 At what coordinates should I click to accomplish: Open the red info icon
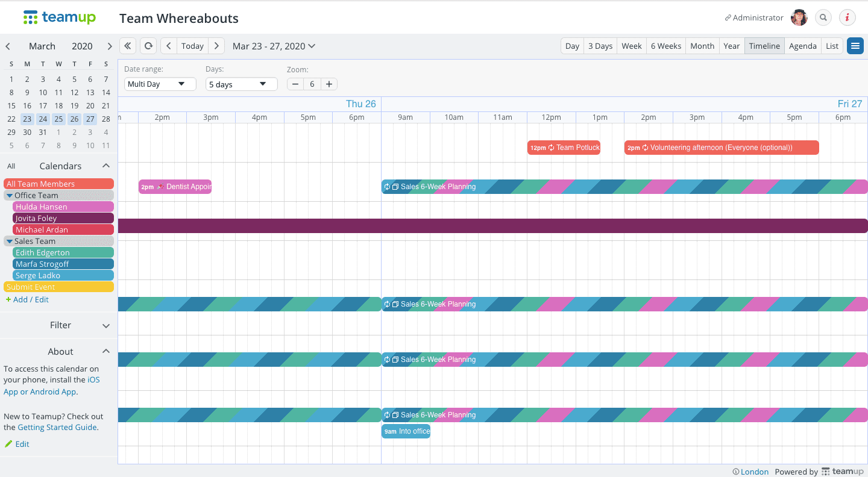tap(847, 17)
